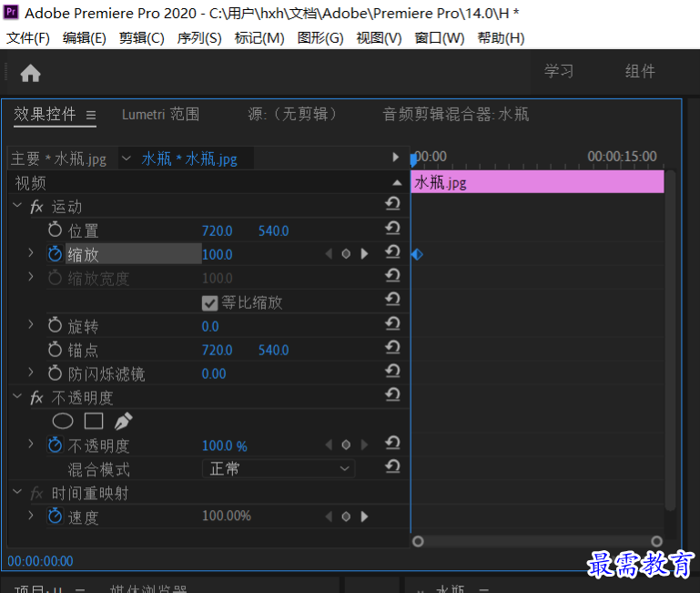Add or remove 不透明度 keyframe

[346, 445]
